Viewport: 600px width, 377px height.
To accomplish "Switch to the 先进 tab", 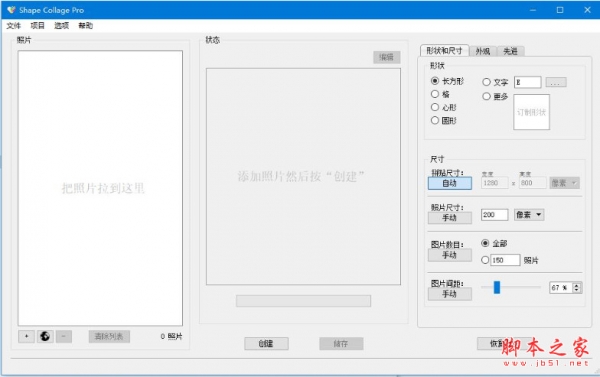I will point(510,51).
